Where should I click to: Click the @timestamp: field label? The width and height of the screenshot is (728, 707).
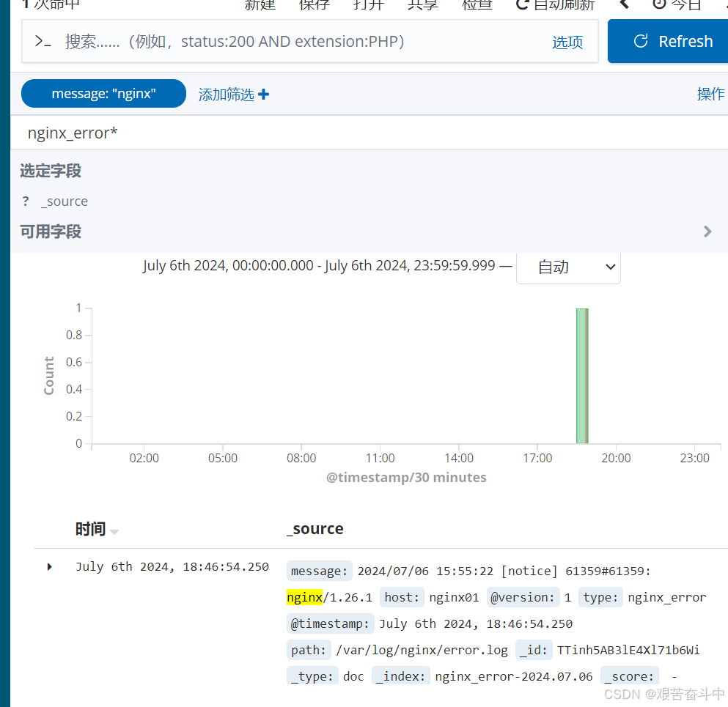coord(330,623)
